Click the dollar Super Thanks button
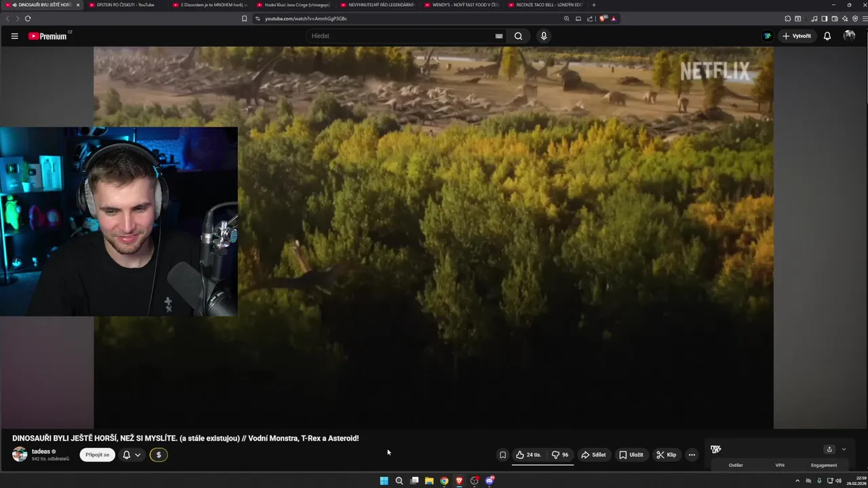 pyautogui.click(x=159, y=455)
